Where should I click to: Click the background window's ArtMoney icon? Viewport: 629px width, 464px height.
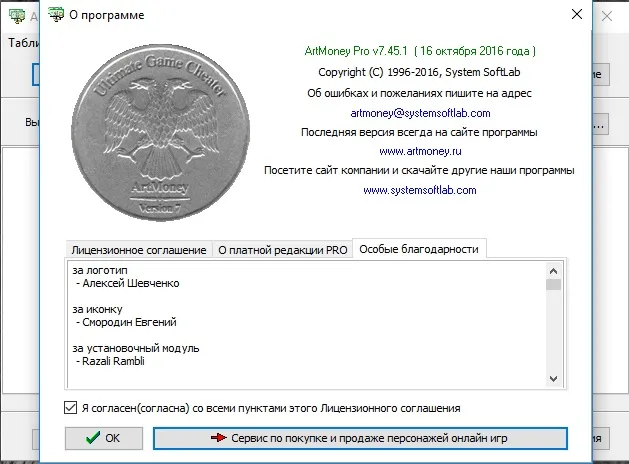click(x=17, y=16)
